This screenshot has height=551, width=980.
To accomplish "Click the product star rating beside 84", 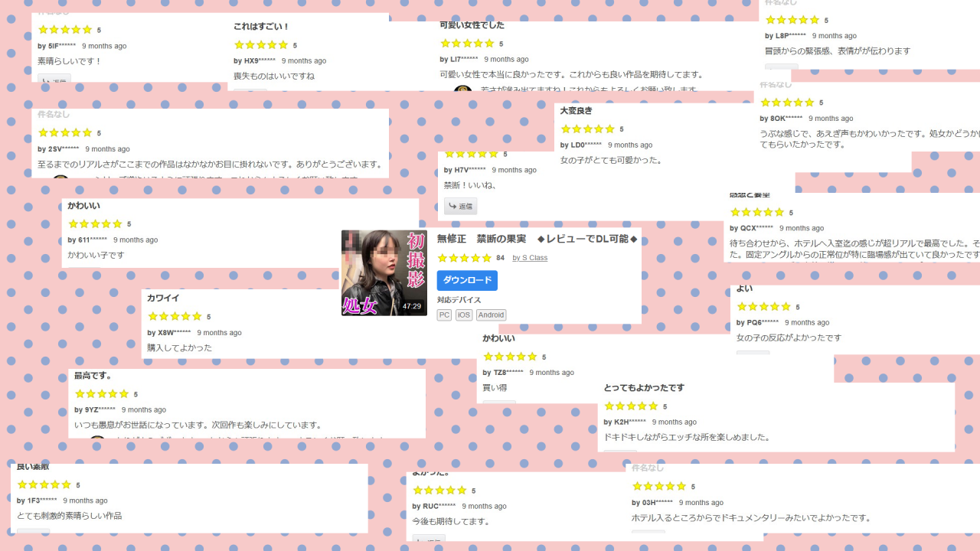I will click(464, 258).
